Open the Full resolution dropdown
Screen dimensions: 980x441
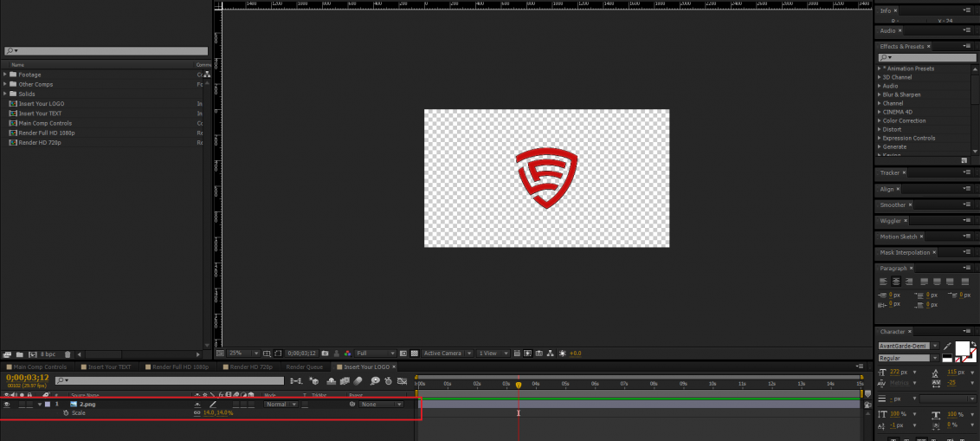point(375,353)
